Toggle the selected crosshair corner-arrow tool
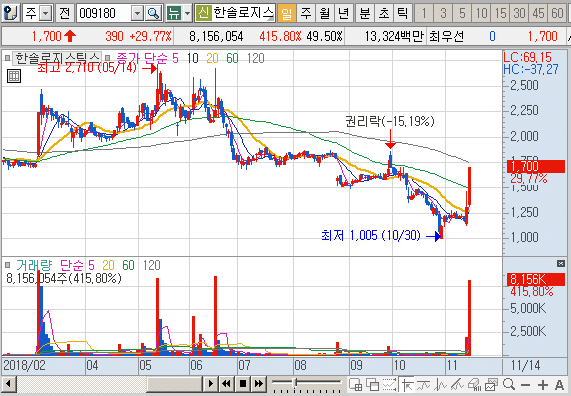571x396 pixels. [x=406, y=384]
